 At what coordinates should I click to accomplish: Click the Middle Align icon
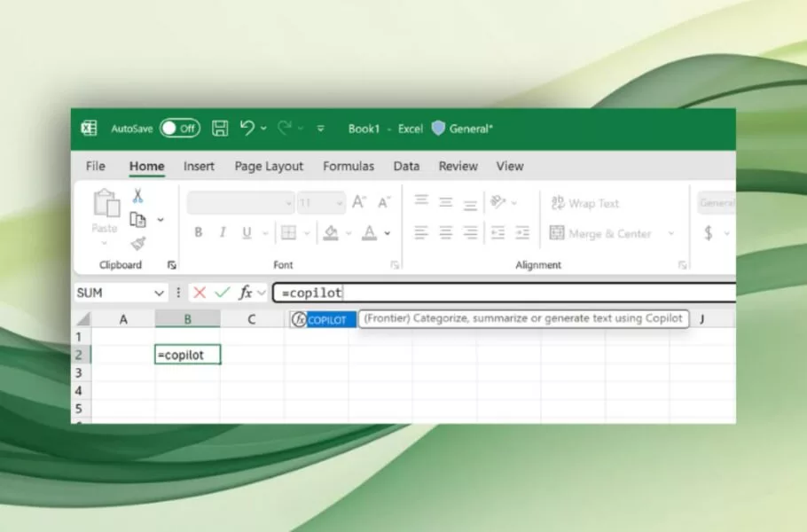coord(446,202)
